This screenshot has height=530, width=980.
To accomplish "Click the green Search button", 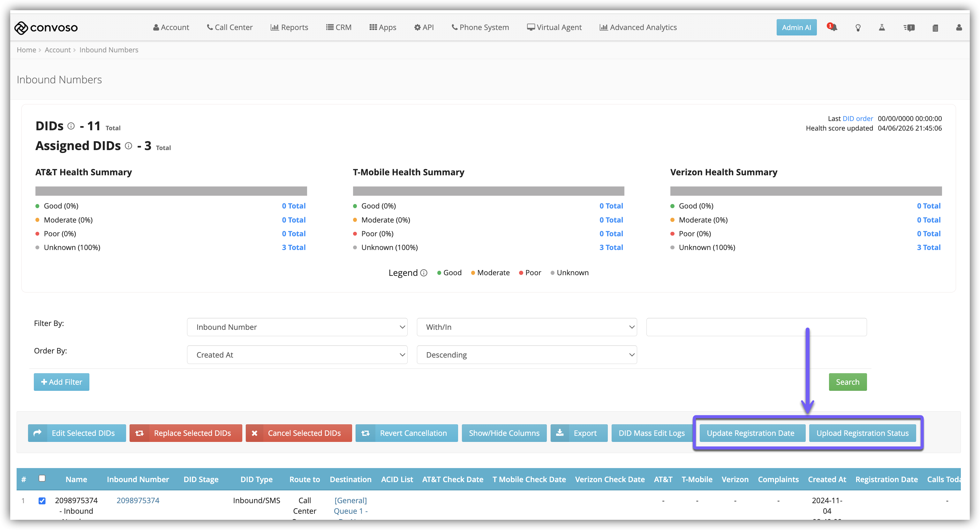I will (848, 382).
